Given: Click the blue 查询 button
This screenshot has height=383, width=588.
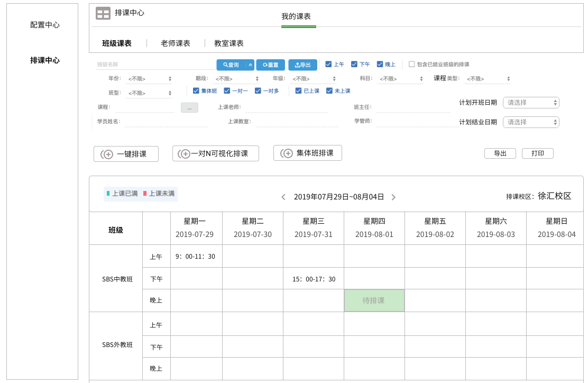Looking at the screenshot, I should point(231,65).
